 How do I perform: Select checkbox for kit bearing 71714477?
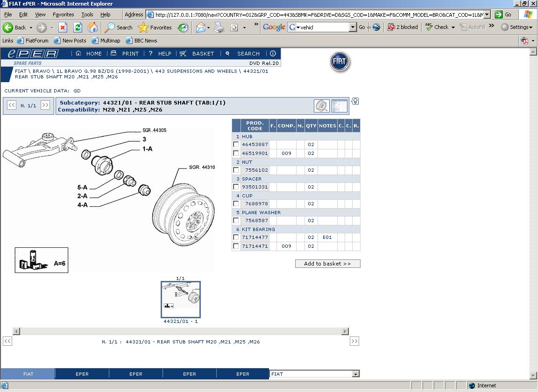[236, 238]
